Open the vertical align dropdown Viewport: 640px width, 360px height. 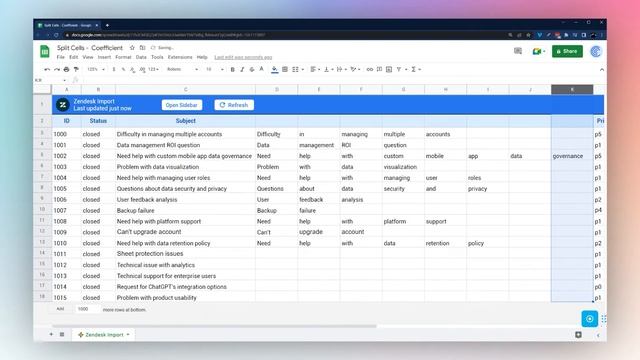click(x=328, y=69)
